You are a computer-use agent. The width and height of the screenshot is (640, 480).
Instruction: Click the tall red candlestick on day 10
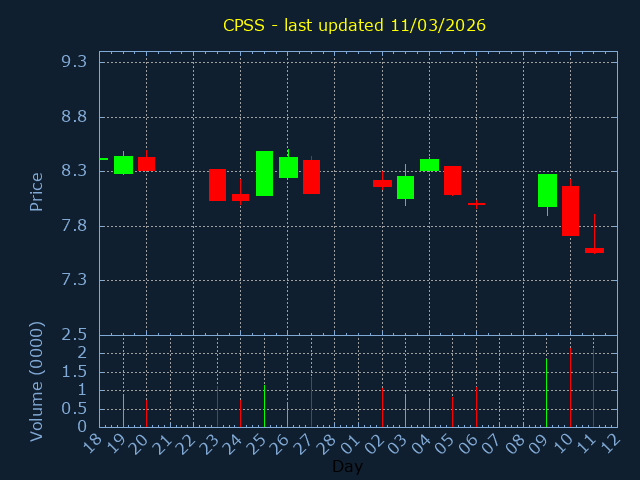pyautogui.click(x=570, y=210)
